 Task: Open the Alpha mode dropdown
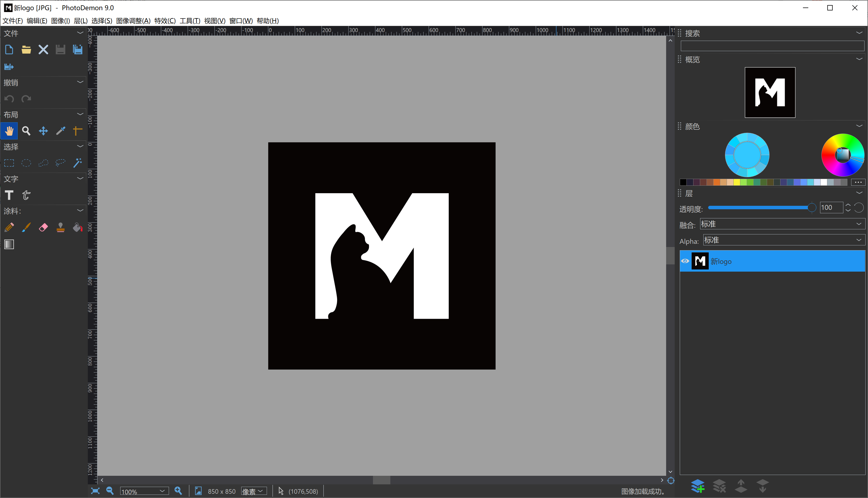pos(784,240)
